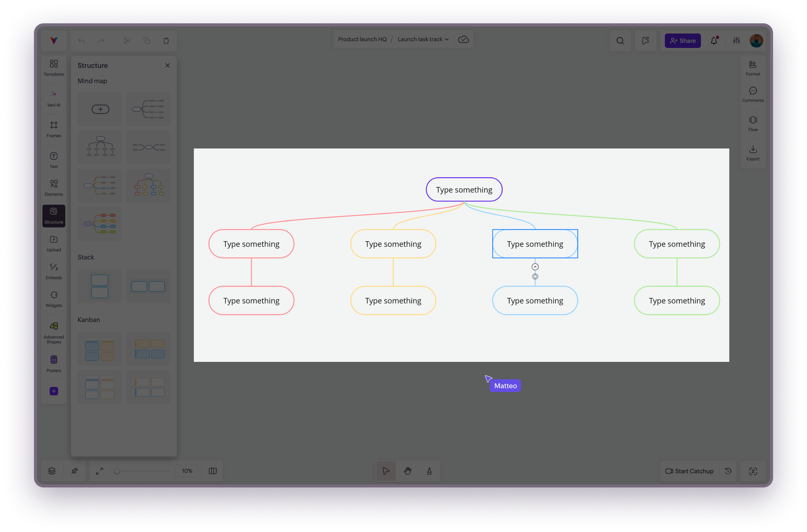807x532 pixels.
Task: Toggle the minimap icon beside zoom
Action: click(x=213, y=471)
